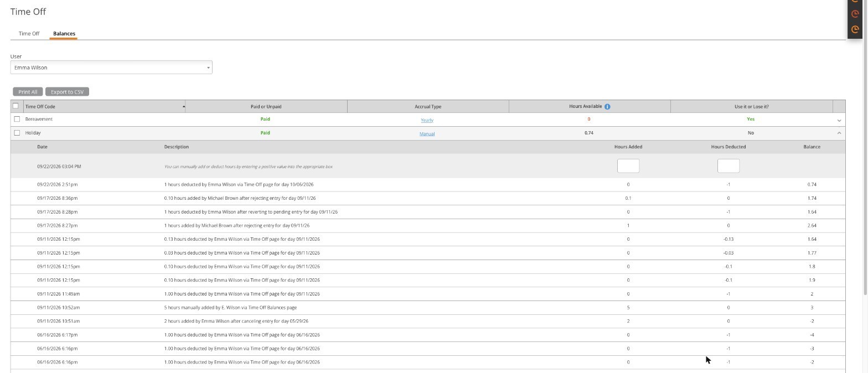Click the '0.03 hours deducted by Emma Wilson' entry
868x373 pixels.
point(242,253)
